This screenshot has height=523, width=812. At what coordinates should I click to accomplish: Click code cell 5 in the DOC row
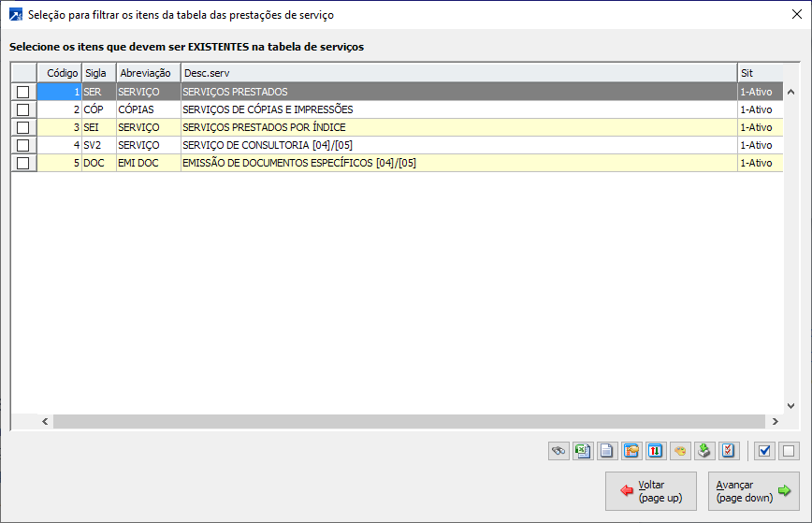pos(59,163)
